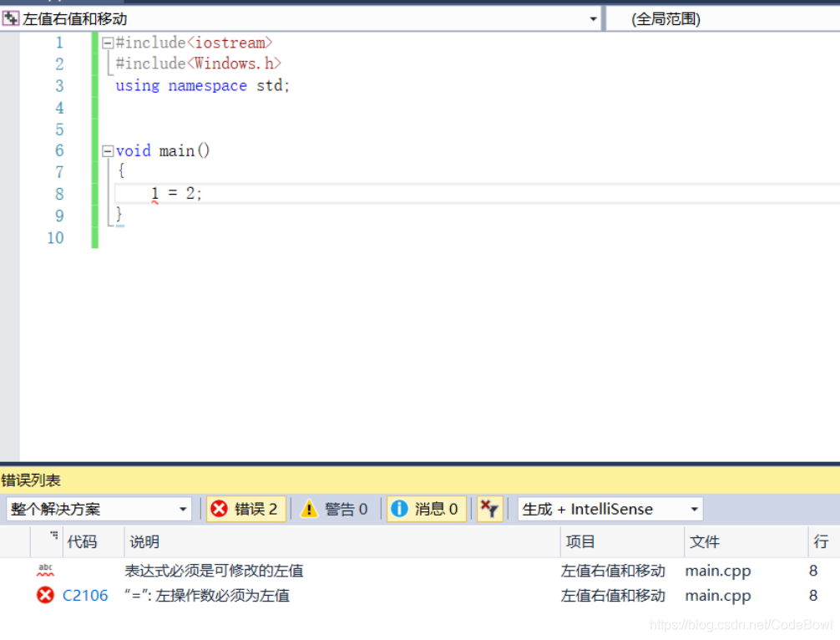Sort the error list by 项目 column

tap(623, 542)
